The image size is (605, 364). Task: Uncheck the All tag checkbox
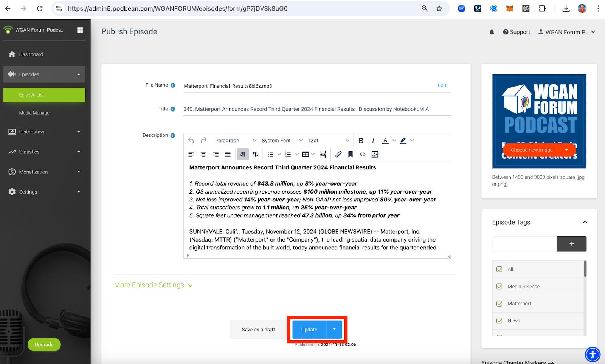pyautogui.click(x=500, y=269)
